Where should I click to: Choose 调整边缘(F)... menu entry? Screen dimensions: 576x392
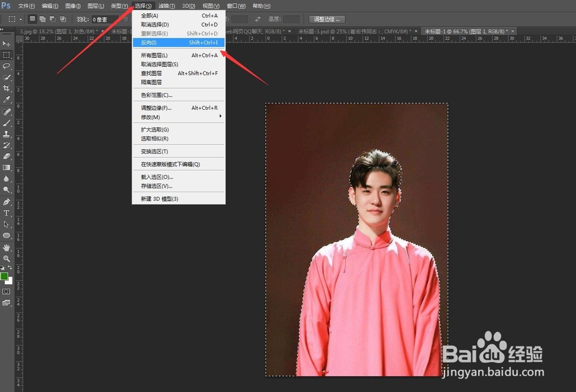click(179, 108)
